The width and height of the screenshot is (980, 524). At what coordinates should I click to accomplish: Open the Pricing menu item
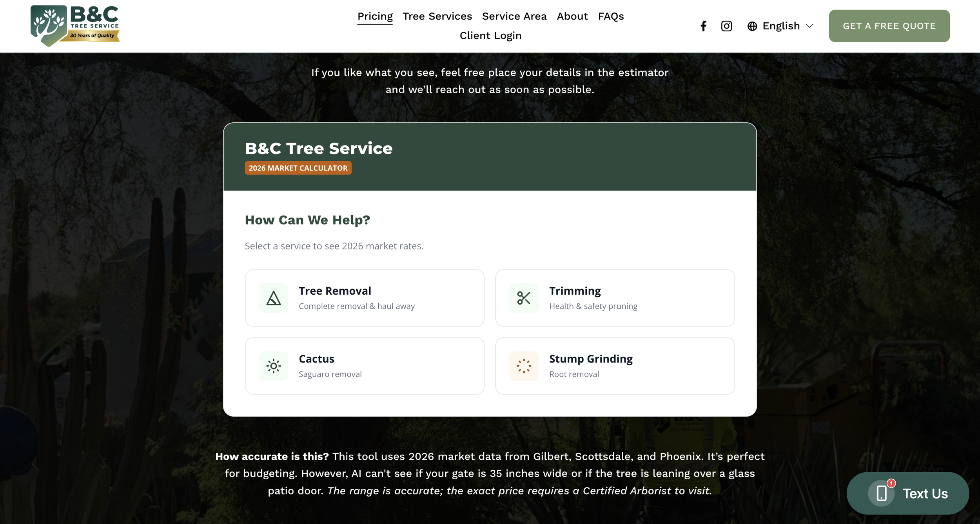tap(375, 16)
